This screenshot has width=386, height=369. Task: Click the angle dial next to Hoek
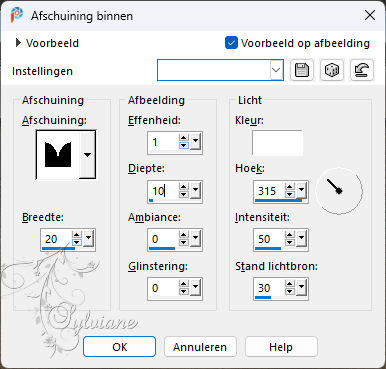[x=339, y=191]
